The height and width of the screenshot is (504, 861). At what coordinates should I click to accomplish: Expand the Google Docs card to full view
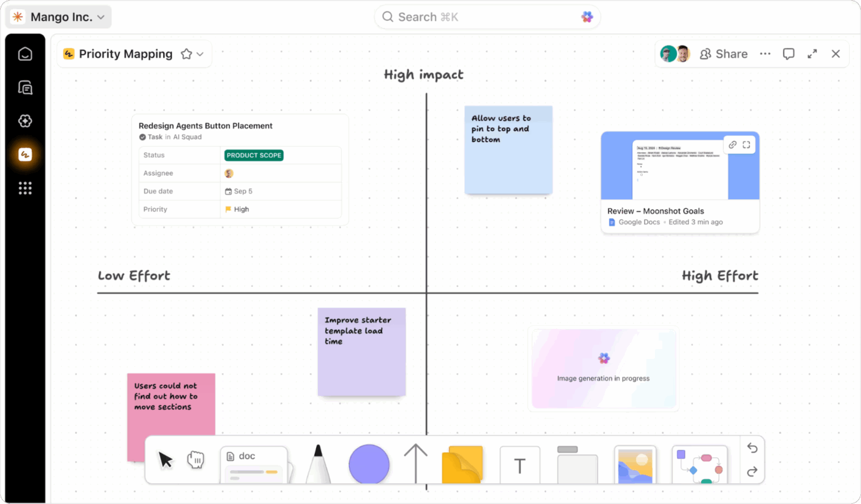click(747, 144)
